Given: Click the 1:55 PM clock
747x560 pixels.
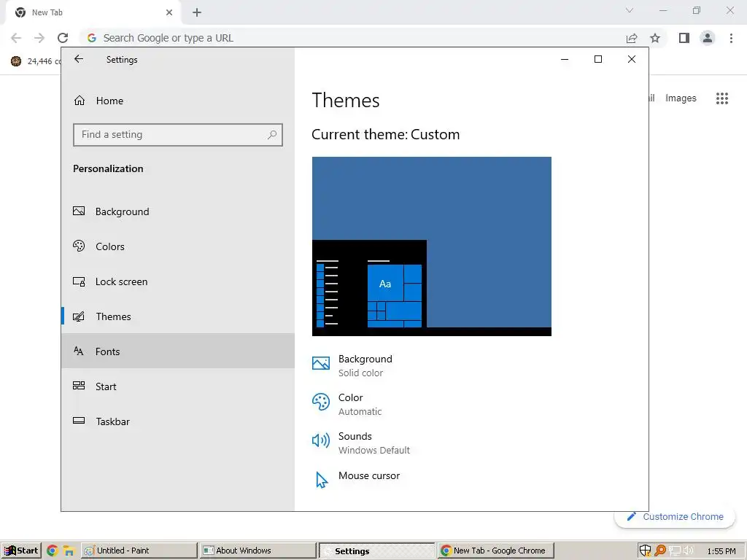Looking at the screenshot, I should click(721, 551).
